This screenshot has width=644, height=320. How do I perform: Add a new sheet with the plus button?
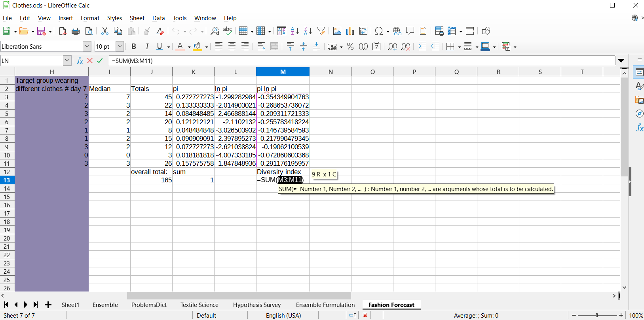(x=48, y=305)
